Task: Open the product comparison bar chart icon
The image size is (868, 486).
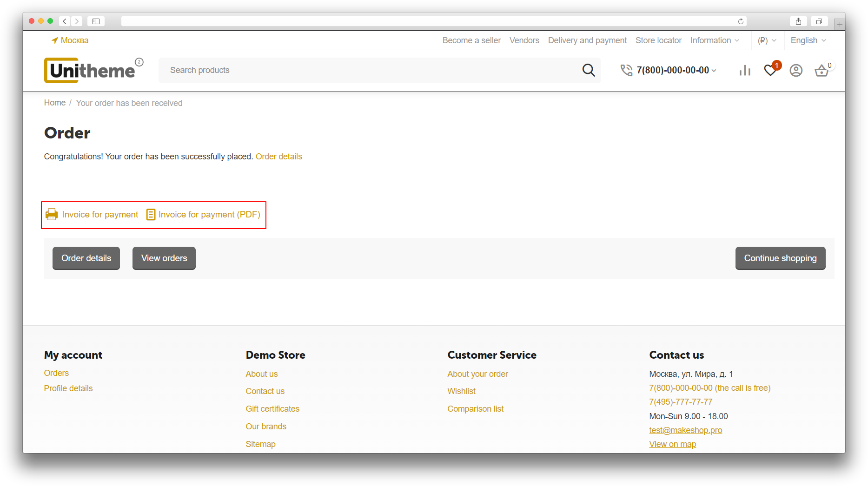Action: [x=745, y=70]
